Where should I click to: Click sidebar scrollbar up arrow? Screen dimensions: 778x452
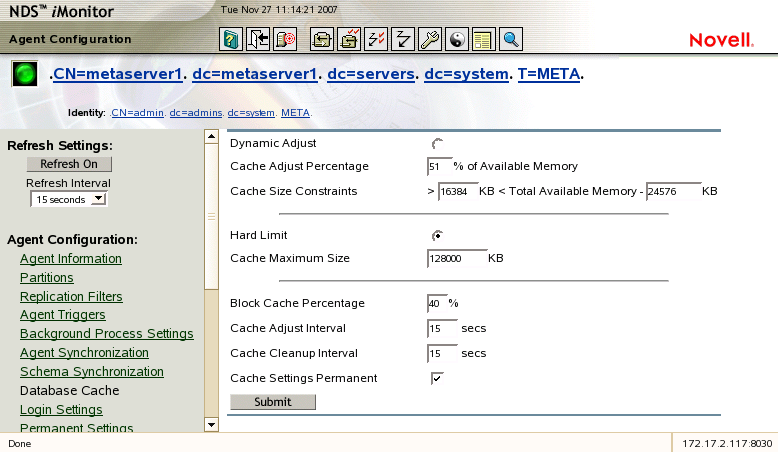click(211, 136)
